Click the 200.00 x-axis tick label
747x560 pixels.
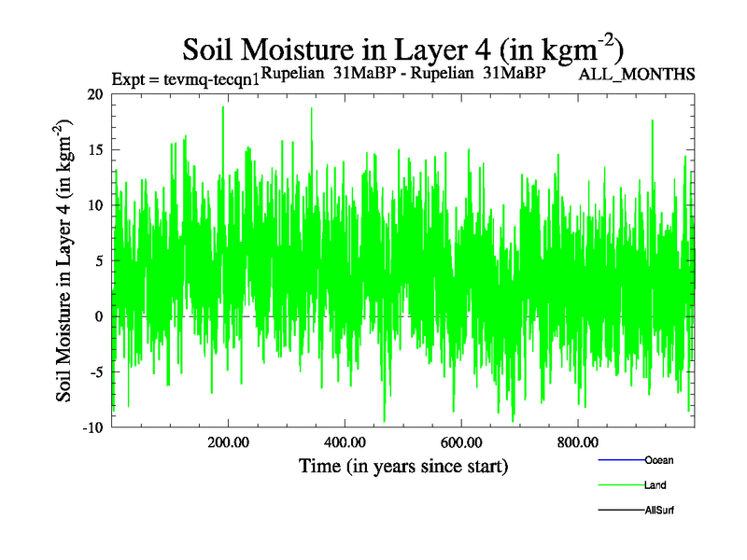pos(228,441)
